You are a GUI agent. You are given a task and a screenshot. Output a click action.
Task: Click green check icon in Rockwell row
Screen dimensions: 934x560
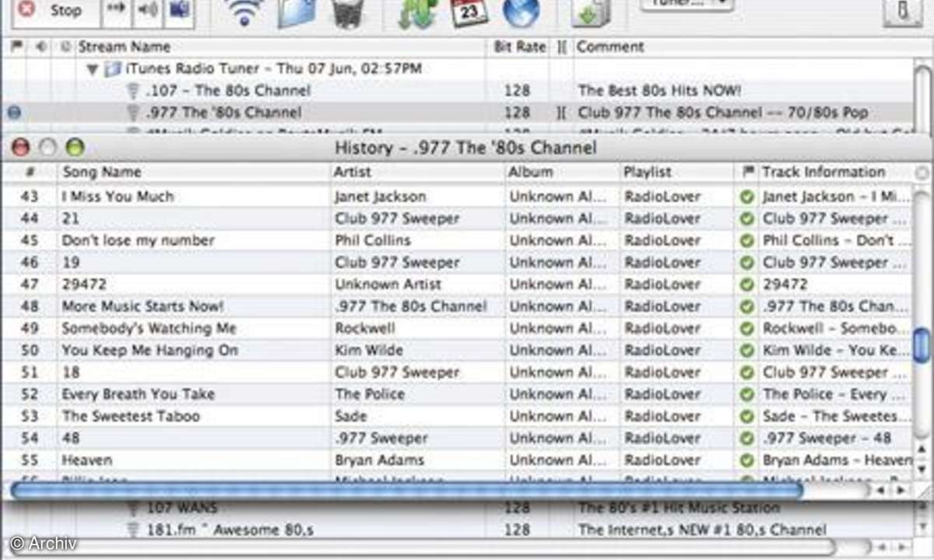747,328
